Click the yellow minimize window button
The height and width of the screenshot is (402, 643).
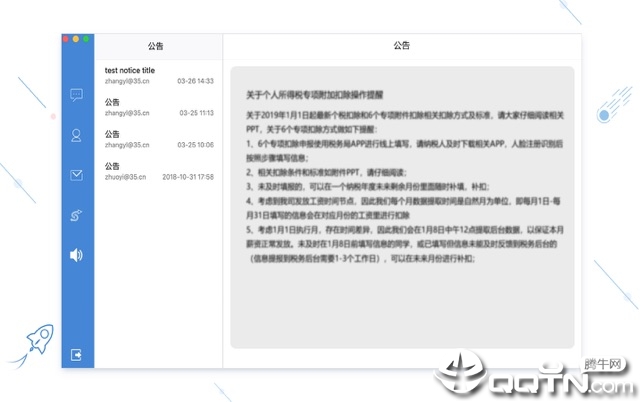click(76, 39)
